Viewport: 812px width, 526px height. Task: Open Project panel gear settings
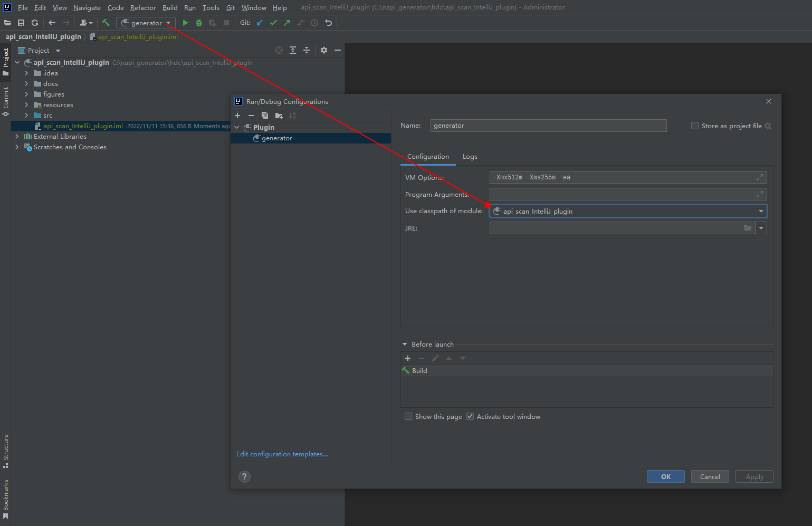324,50
